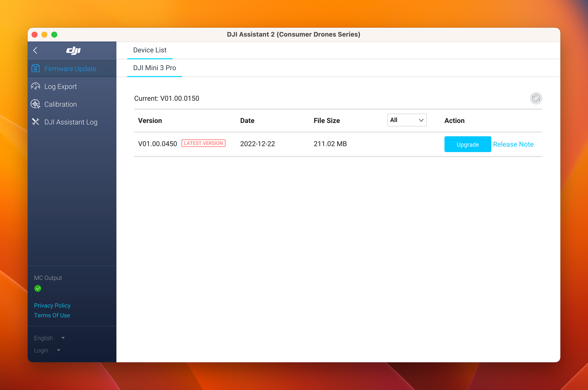The width and height of the screenshot is (588, 390).
Task: Expand the English language selector
Action: point(49,338)
